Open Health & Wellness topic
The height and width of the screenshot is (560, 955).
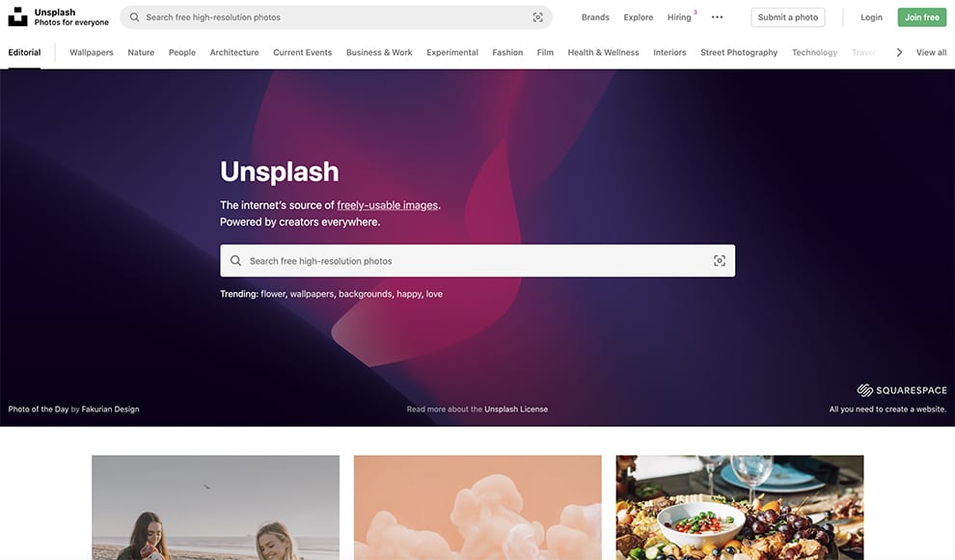(x=604, y=52)
